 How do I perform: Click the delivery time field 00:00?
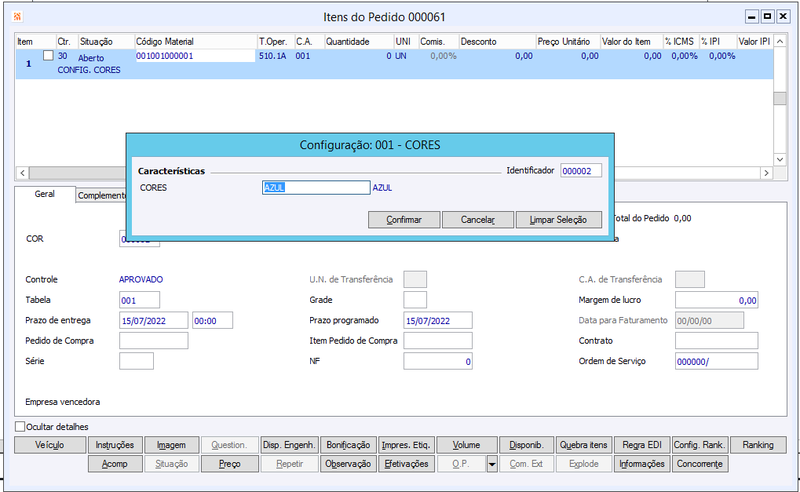coord(212,321)
